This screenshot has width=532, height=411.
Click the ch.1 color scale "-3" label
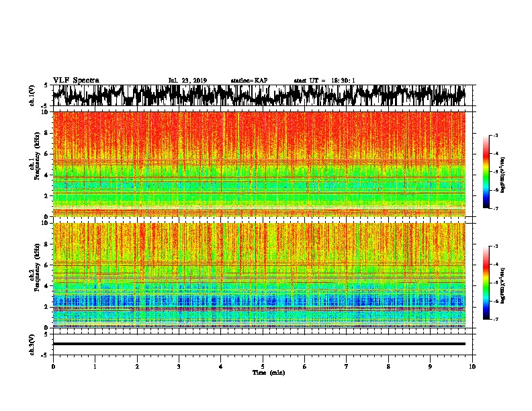click(x=496, y=136)
